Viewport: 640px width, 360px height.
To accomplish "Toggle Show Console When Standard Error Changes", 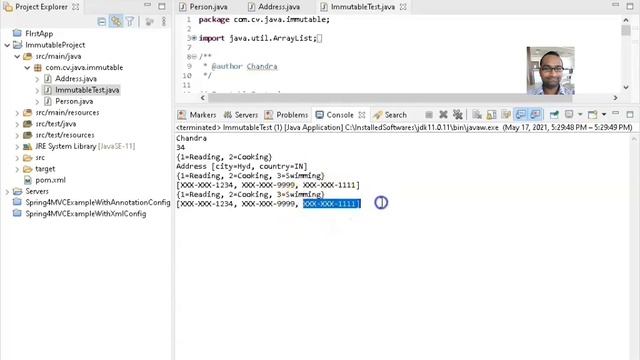I will (x=535, y=115).
